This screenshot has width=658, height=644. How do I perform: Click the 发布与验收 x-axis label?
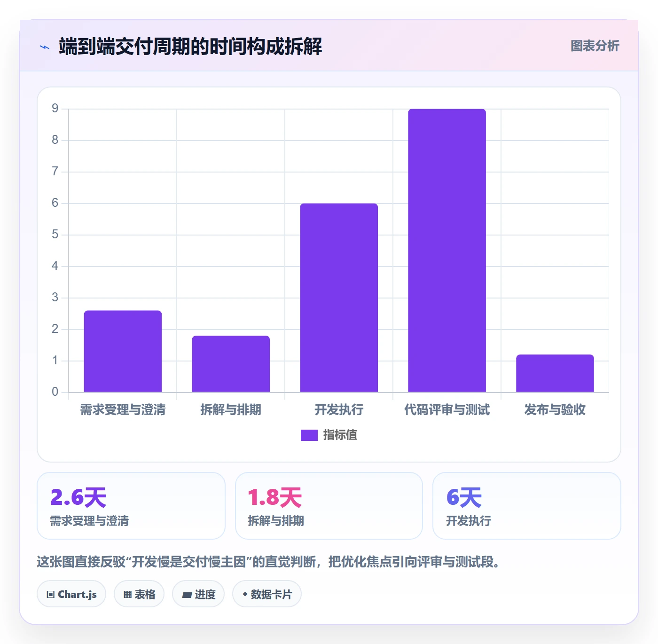tap(555, 410)
